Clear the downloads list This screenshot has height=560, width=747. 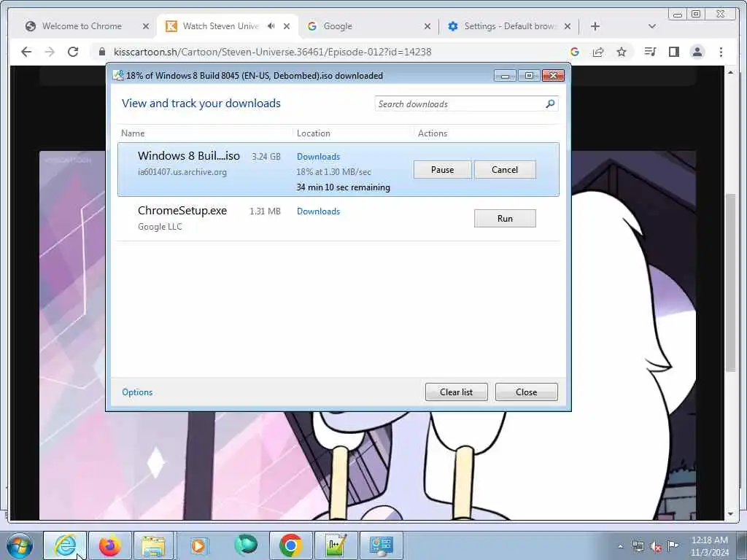tap(456, 392)
